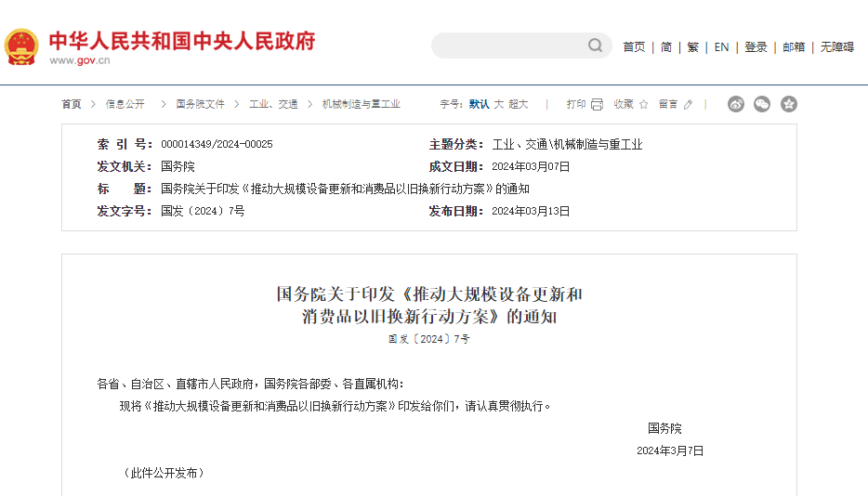The image size is (868, 496).
Task: Select 超大 font size
Action: [x=519, y=104]
